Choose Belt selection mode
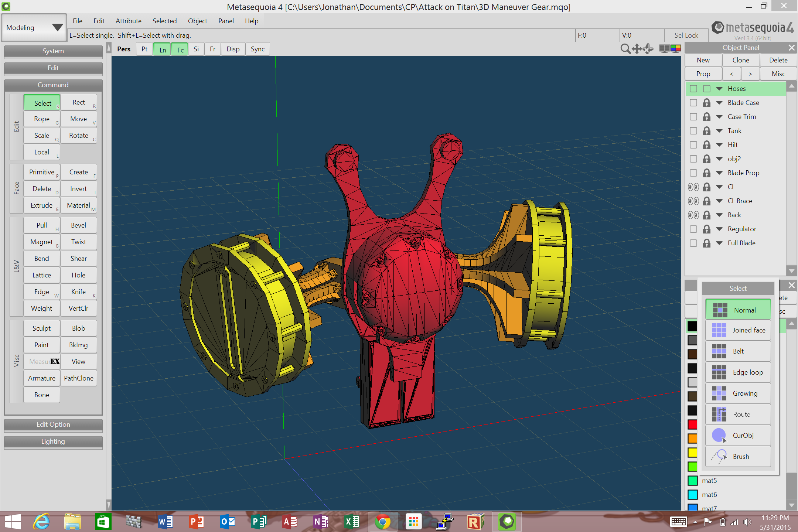This screenshot has width=798, height=532. 738,351
